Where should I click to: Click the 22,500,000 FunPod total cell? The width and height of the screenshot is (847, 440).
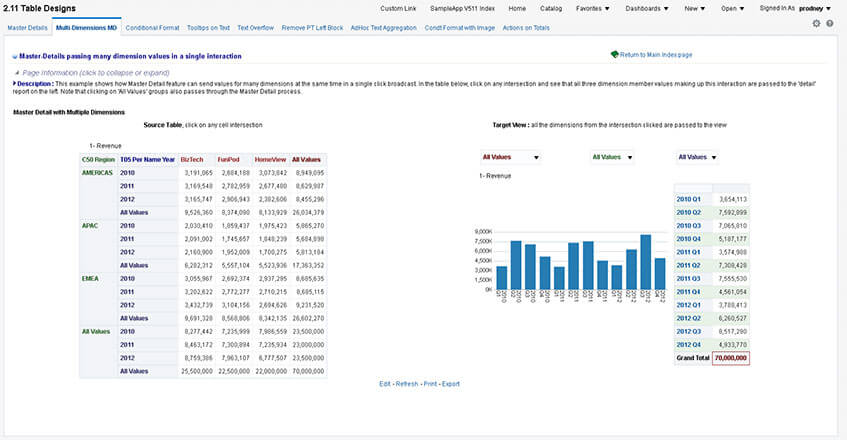click(234, 371)
